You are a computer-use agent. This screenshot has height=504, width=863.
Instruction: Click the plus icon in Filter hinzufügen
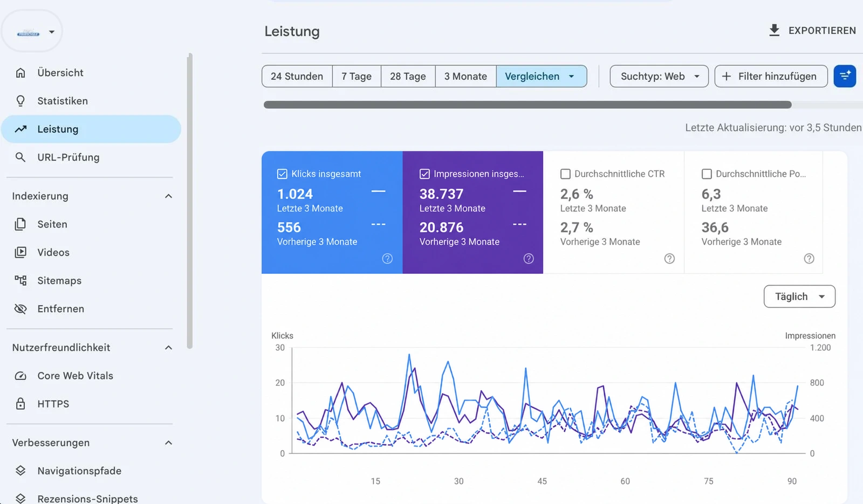727,77
